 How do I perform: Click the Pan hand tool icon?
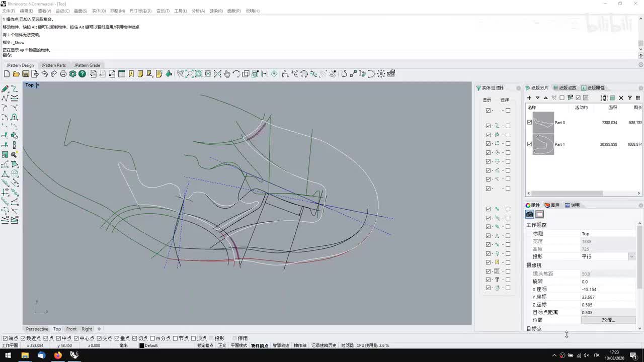[227, 74]
